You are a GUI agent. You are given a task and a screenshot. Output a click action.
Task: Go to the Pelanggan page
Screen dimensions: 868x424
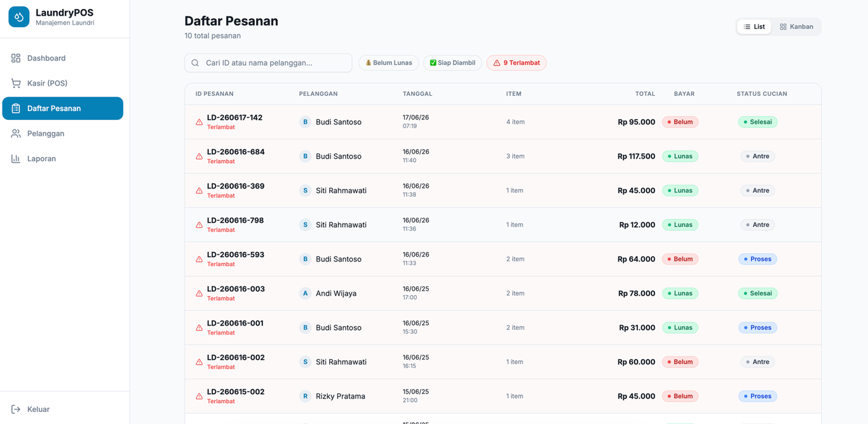point(62,133)
